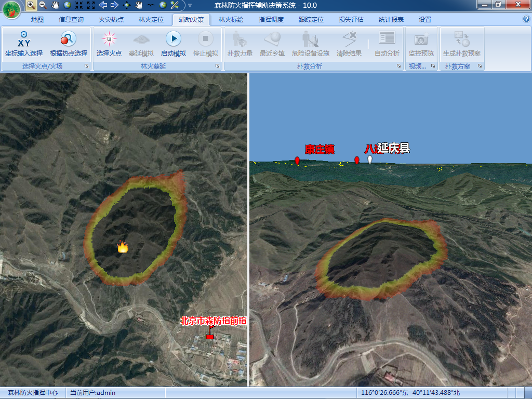This screenshot has width=532, height=399.
Task: Click the 延庆县 label in 3D view
Action: 394,148
